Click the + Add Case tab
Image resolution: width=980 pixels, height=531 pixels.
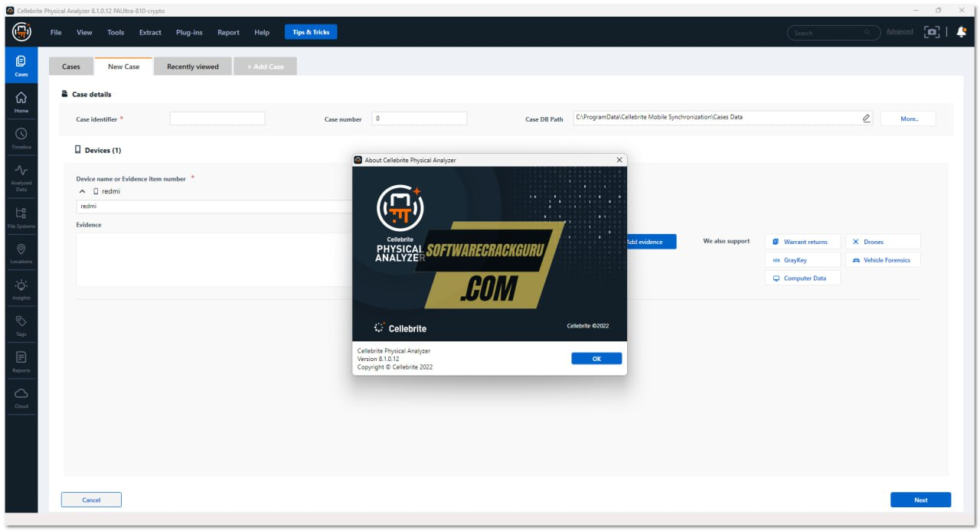[265, 67]
